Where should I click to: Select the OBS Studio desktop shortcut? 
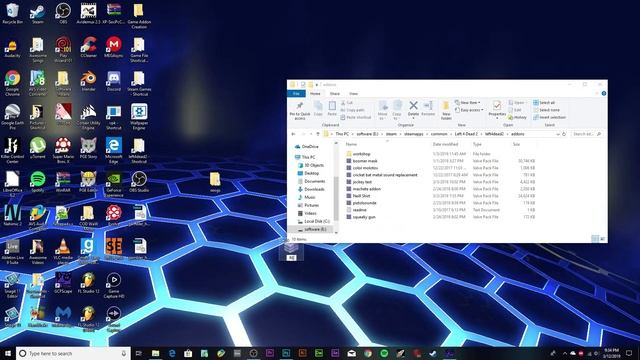[x=139, y=182]
